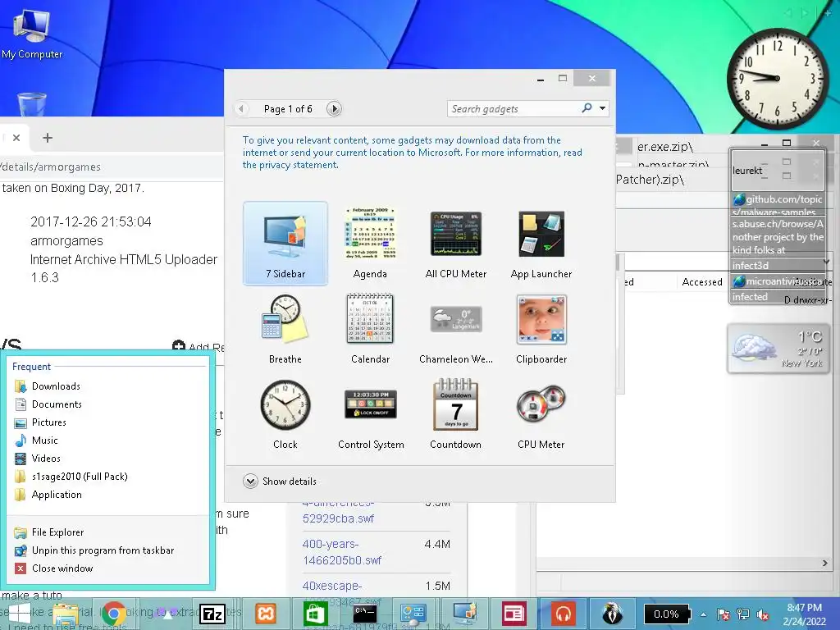Screen dimensions: 840x630
Task: Open the headphones music app icon
Action: click(563, 614)
